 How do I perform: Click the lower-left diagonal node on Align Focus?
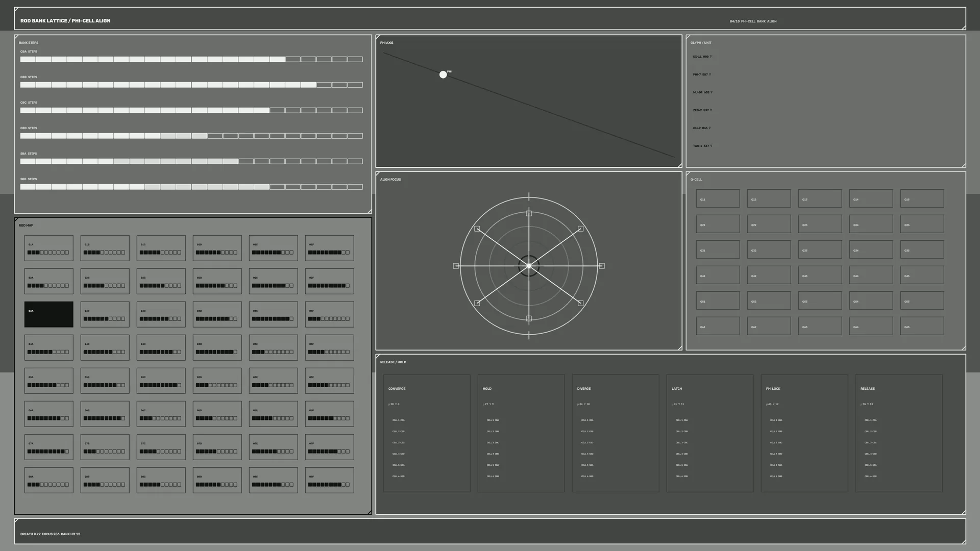point(477,303)
